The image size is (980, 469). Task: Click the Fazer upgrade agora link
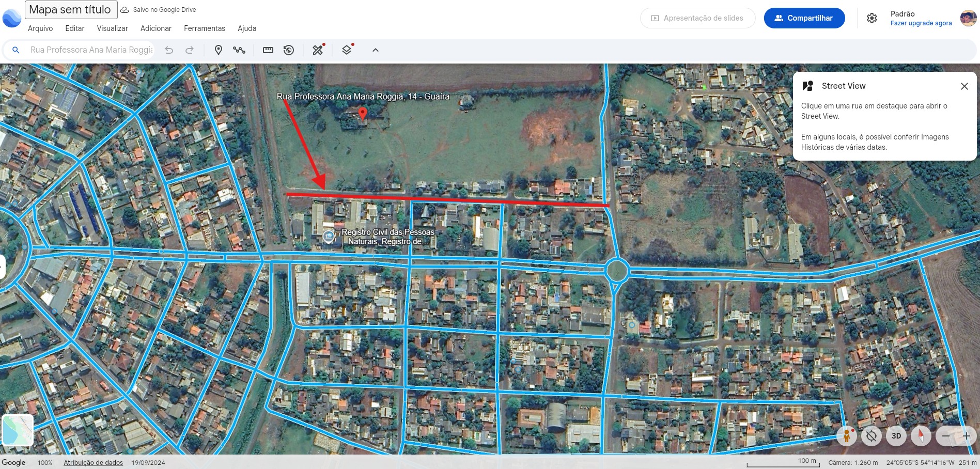921,23
